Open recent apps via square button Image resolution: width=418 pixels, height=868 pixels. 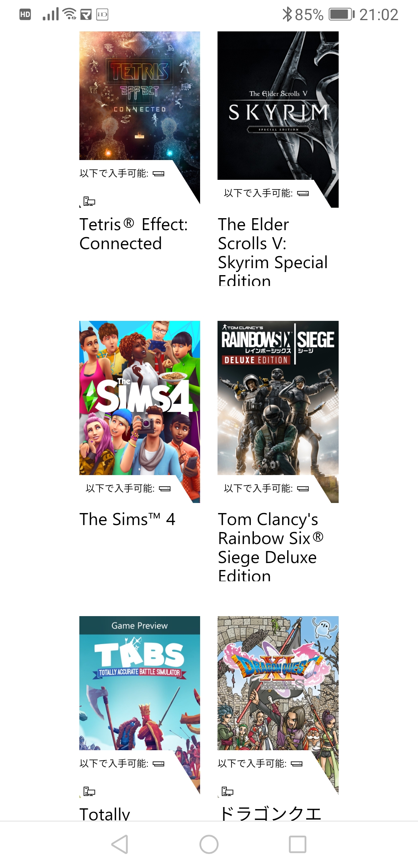298,844
